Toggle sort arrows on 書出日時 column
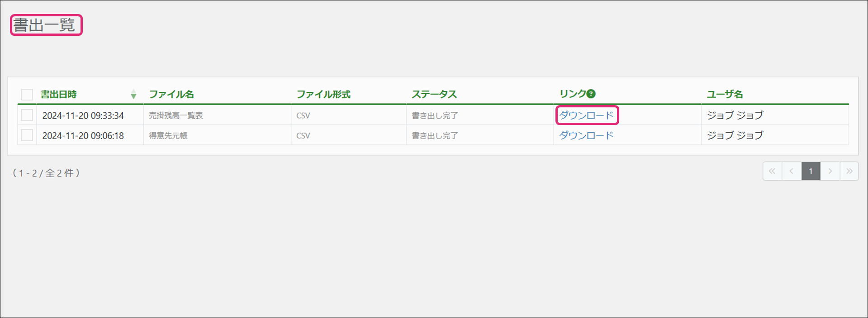868x318 pixels. (133, 94)
